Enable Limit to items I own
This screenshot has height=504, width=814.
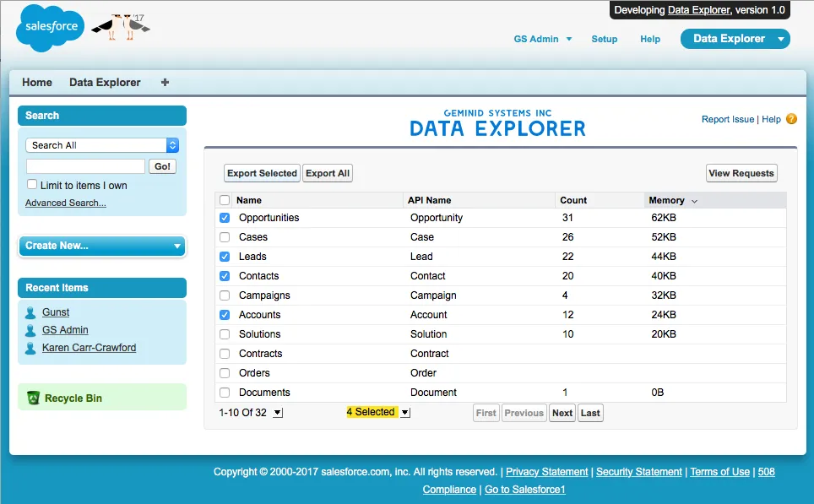click(32, 184)
